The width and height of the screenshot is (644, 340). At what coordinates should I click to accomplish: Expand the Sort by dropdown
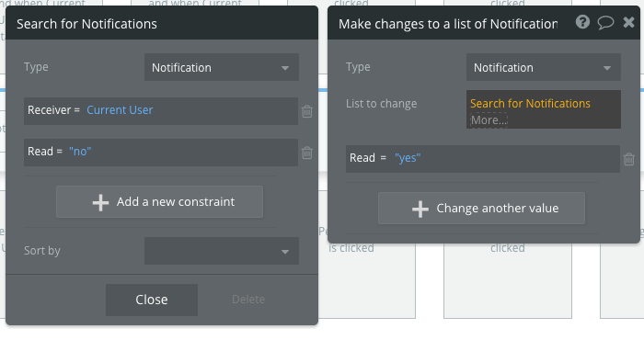coord(222,251)
